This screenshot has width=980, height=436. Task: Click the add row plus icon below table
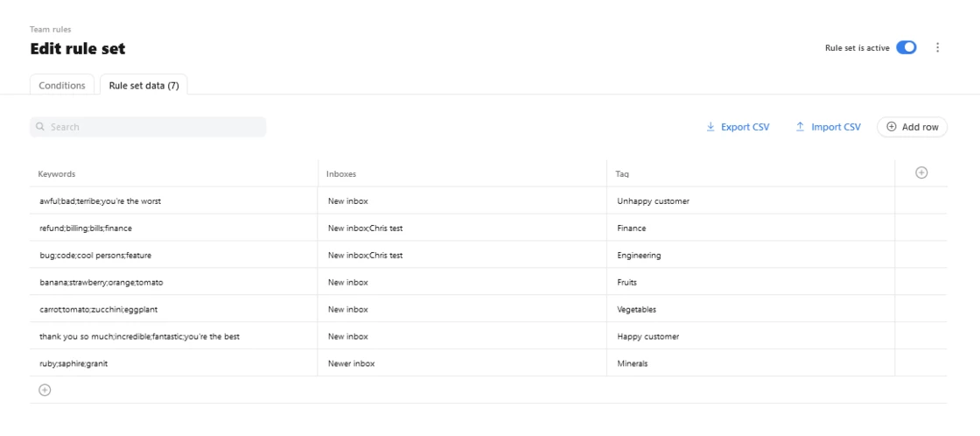[45, 390]
